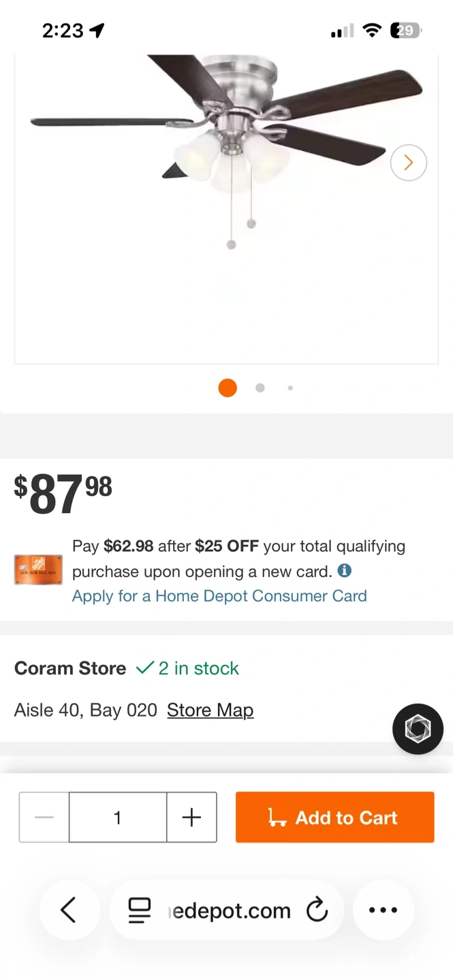Tap the Home Depot credit card image

tap(38, 570)
